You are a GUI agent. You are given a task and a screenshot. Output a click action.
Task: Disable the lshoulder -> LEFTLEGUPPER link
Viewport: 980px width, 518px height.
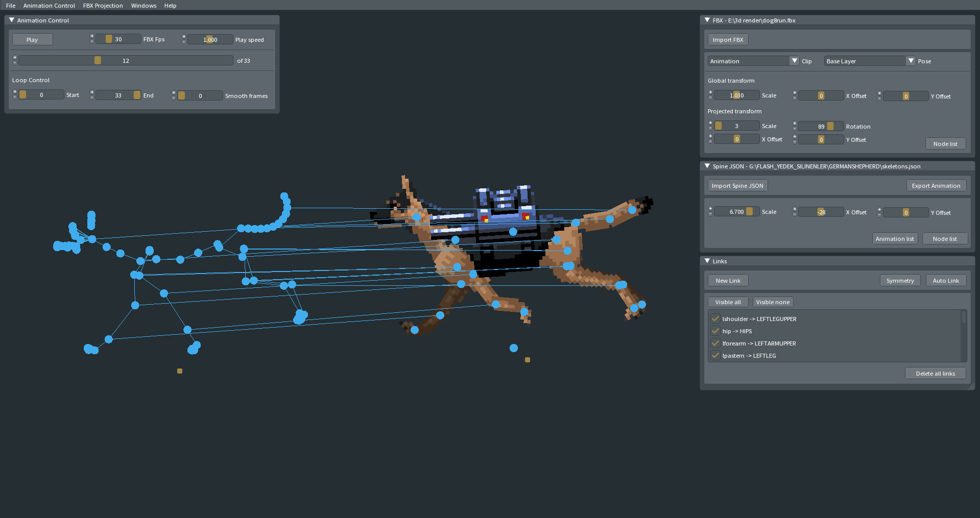715,318
